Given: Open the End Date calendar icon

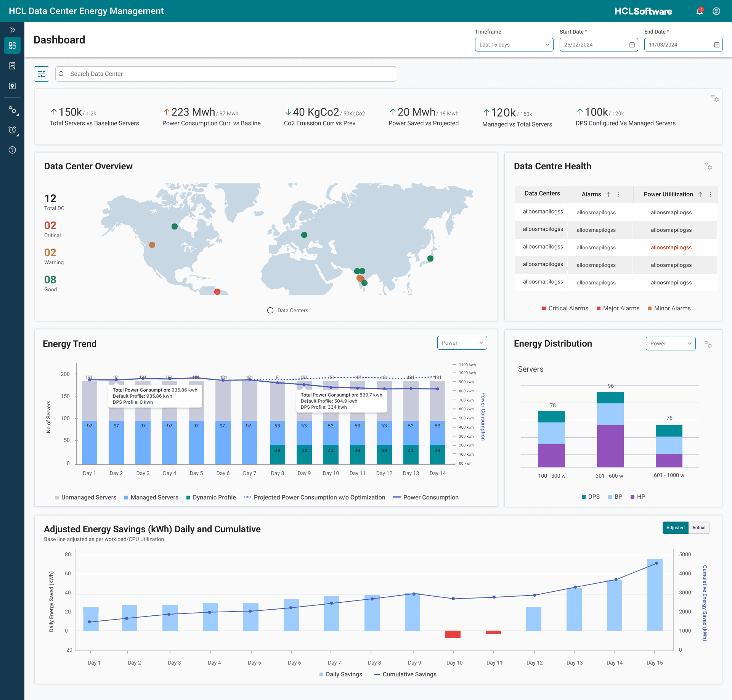Looking at the screenshot, I should (x=716, y=45).
